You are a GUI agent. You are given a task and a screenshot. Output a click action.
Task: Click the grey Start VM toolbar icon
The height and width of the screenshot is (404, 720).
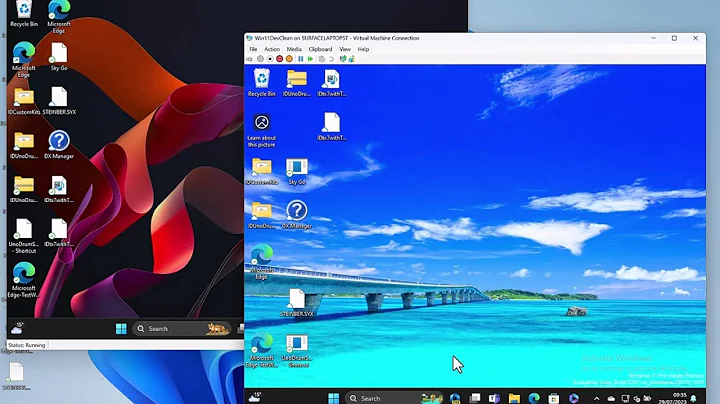(260, 59)
